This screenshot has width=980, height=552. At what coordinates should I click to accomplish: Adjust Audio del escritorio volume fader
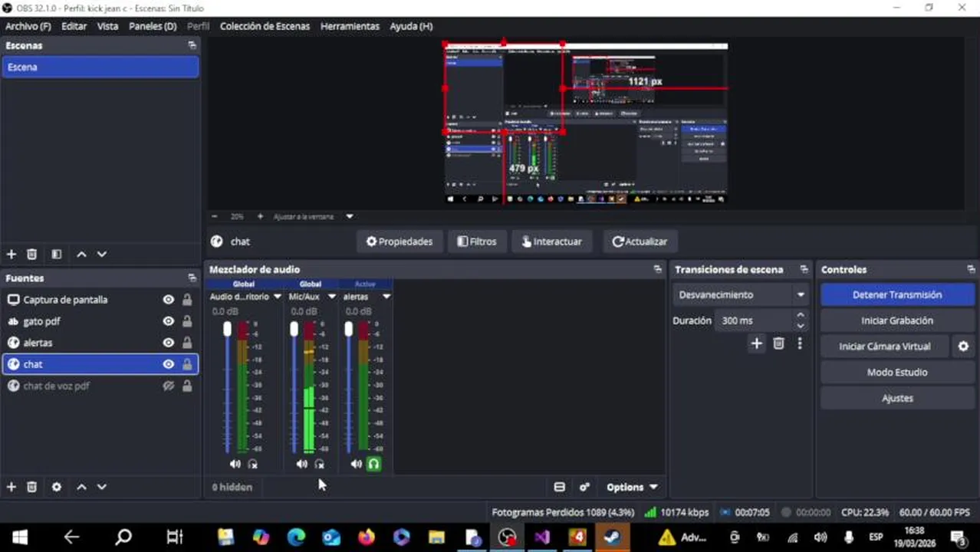(x=227, y=330)
